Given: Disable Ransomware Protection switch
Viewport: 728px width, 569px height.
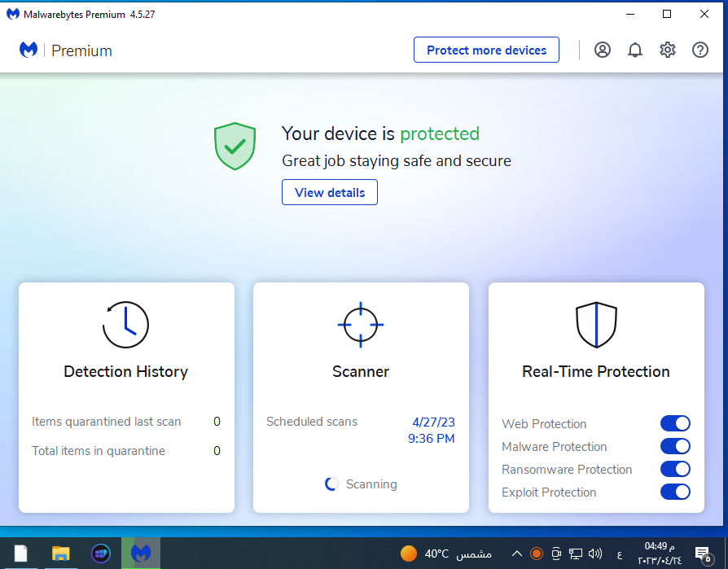Looking at the screenshot, I should [x=675, y=469].
